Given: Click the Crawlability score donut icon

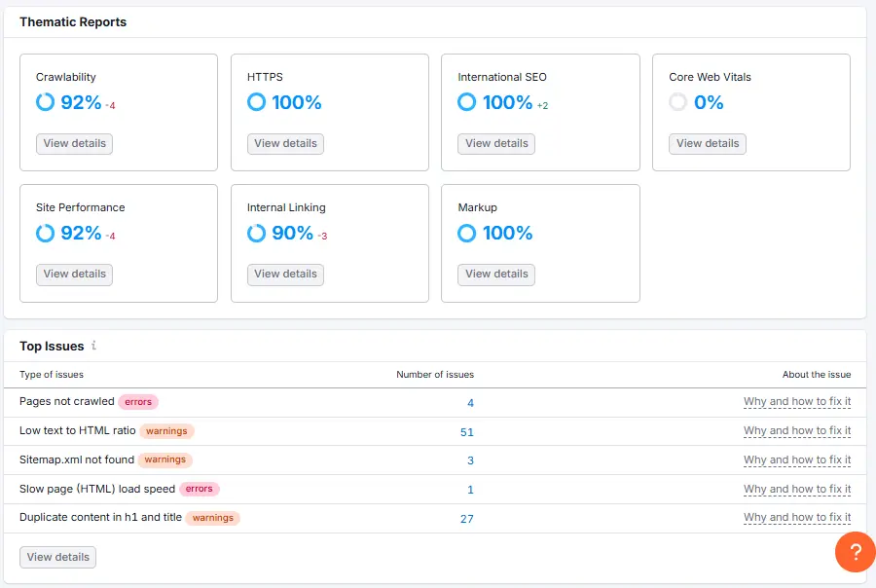Looking at the screenshot, I should coord(45,102).
